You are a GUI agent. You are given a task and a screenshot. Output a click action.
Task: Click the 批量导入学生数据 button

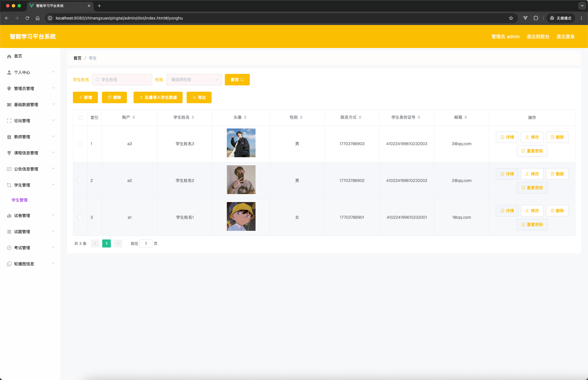[x=158, y=97]
